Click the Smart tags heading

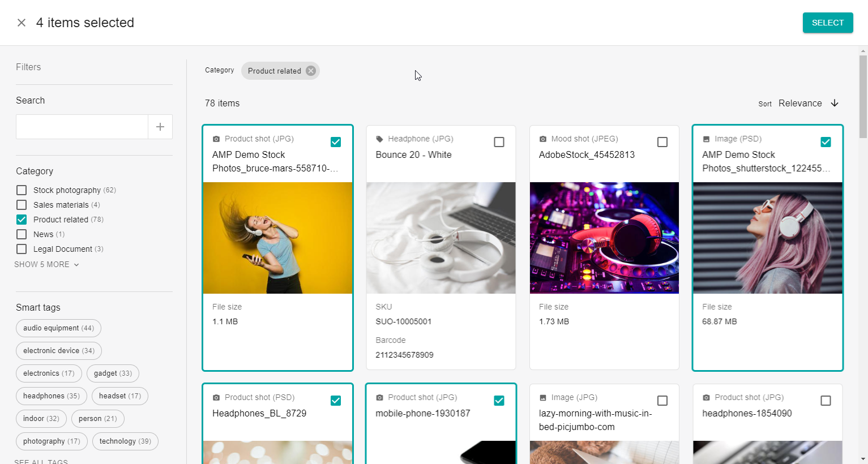click(x=38, y=307)
